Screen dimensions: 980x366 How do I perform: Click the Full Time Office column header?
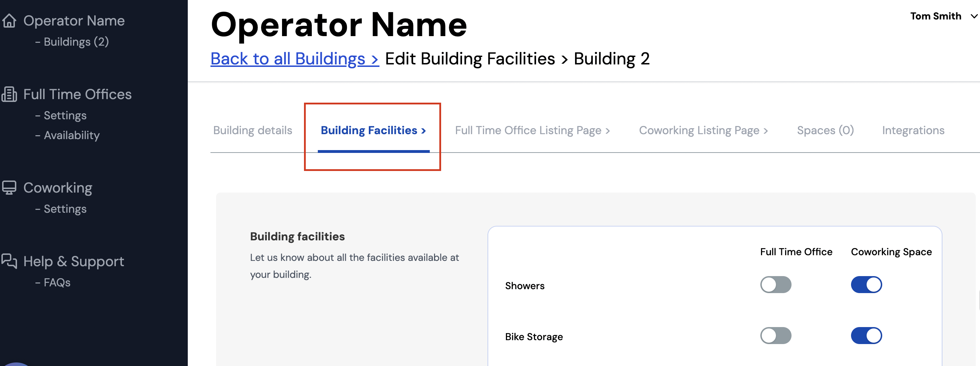(796, 252)
